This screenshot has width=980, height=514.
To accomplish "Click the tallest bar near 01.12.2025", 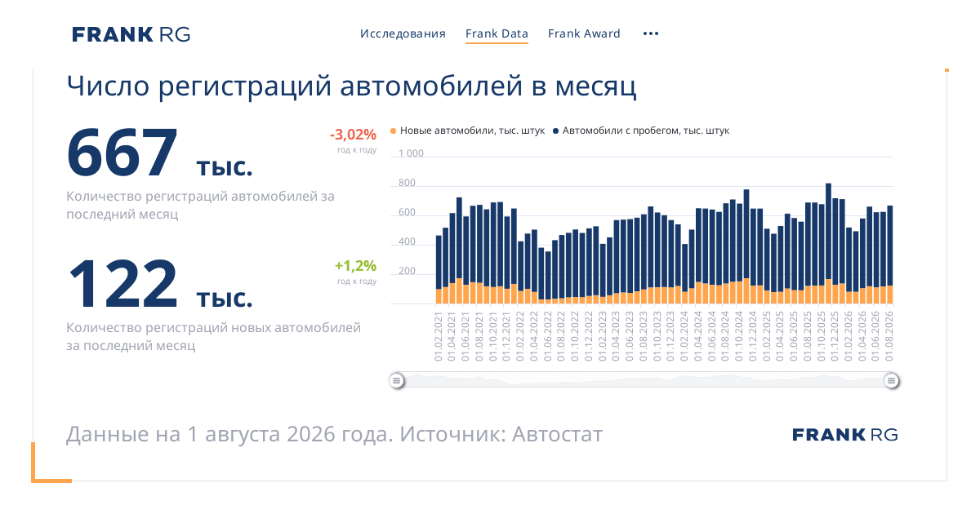I will click(828, 243).
